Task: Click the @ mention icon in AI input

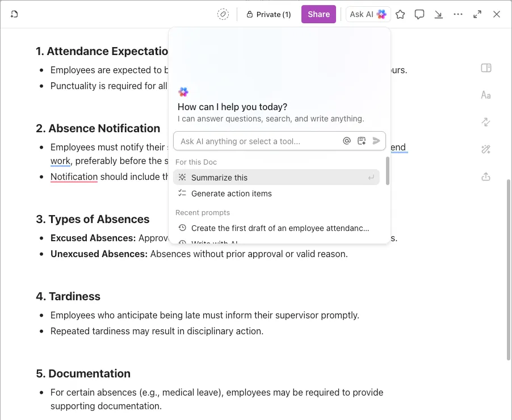Action: pyautogui.click(x=347, y=141)
